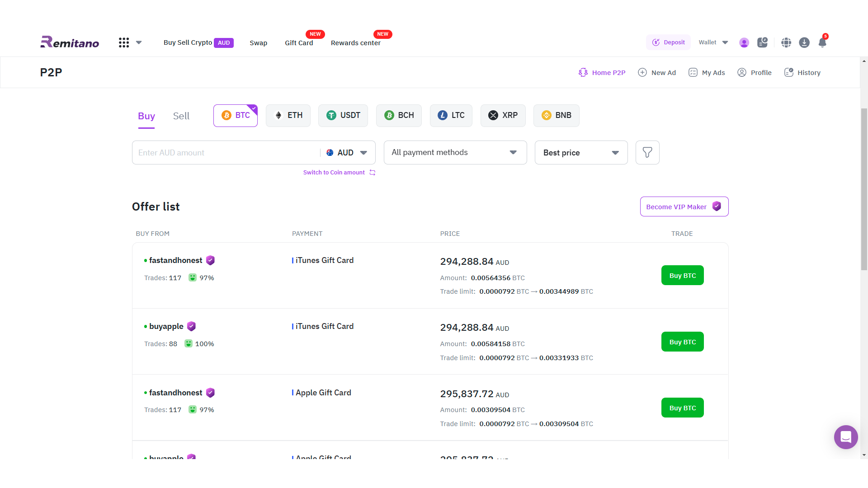Buy BTC from buyapple iTunes offer
This screenshot has height=488, width=868.
(x=683, y=342)
